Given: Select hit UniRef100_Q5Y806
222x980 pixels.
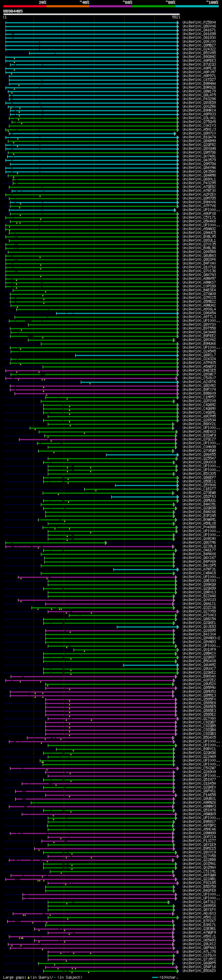Looking at the screenshot, I should click(199, 485).
